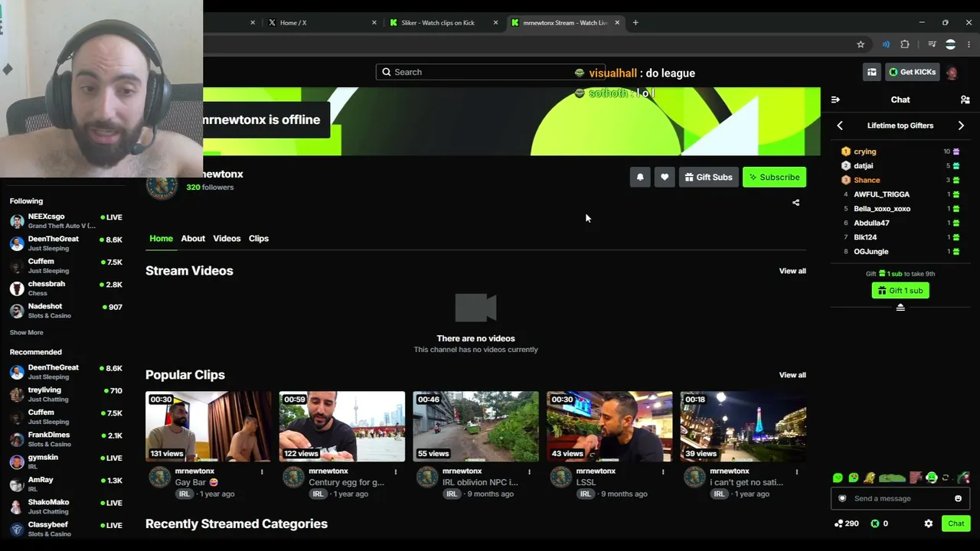Open NEEXcsgo live channel in Following
Viewport: 980px width, 551px height.
click(66, 221)
